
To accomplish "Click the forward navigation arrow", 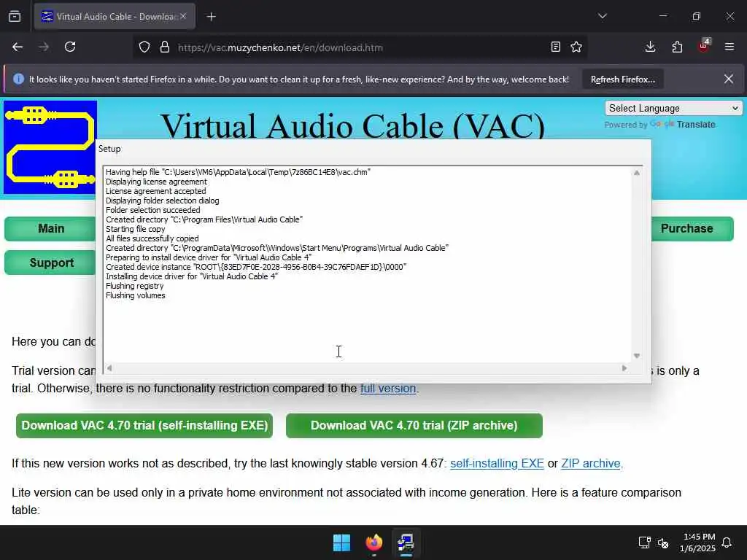I will click(44, 47).
